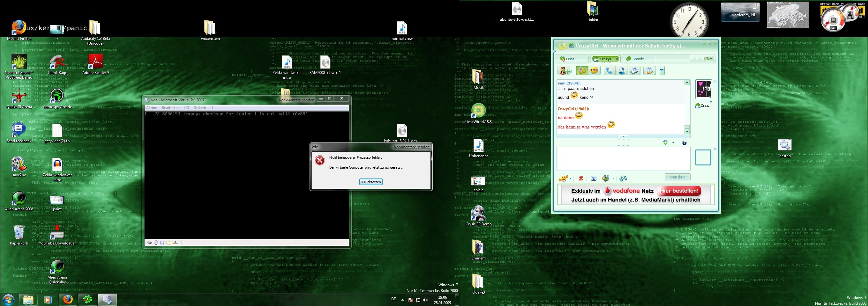Open Firefox from the taskbar
868x306 pixels.
click(68, 300)
